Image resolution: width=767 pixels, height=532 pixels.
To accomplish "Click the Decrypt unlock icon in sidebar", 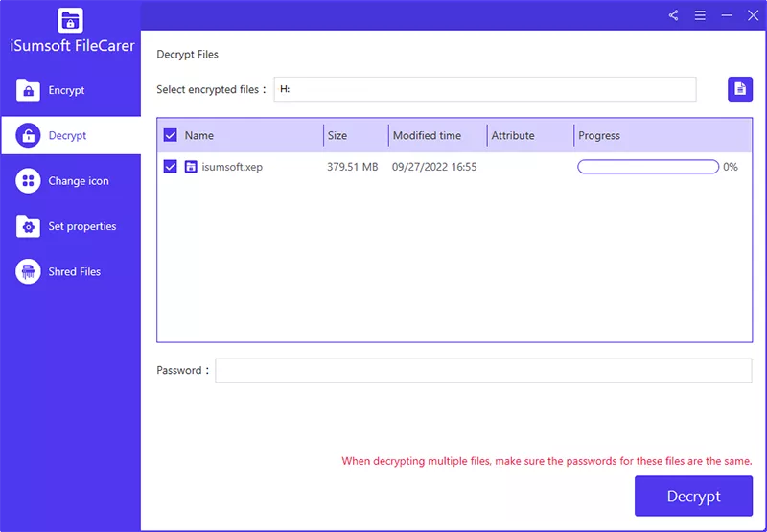I will (x=29, y=135).
